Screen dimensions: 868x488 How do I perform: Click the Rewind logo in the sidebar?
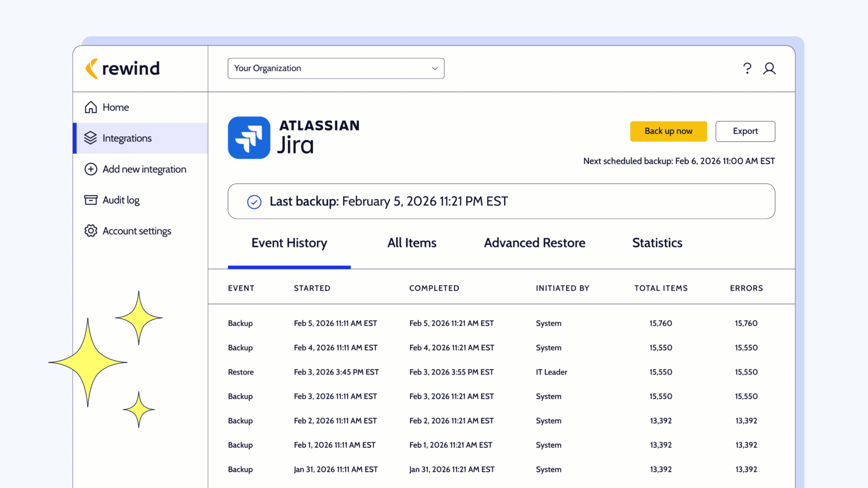pyautogui.click(x=123, y=68)
